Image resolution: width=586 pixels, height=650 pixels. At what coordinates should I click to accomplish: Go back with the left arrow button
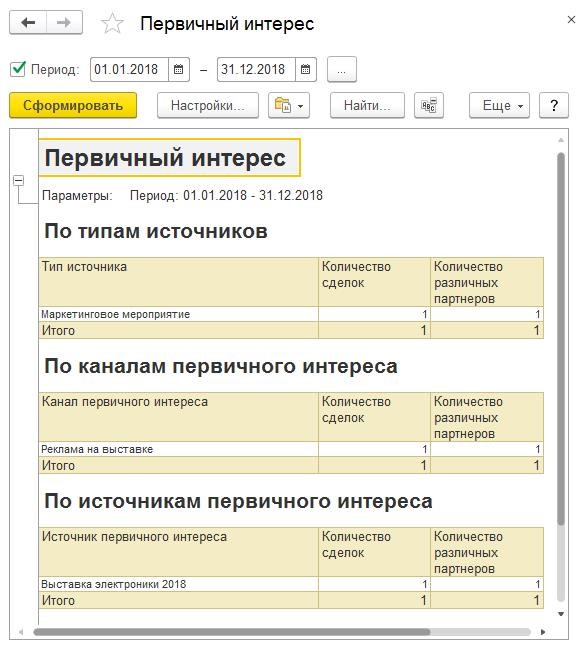28,22
